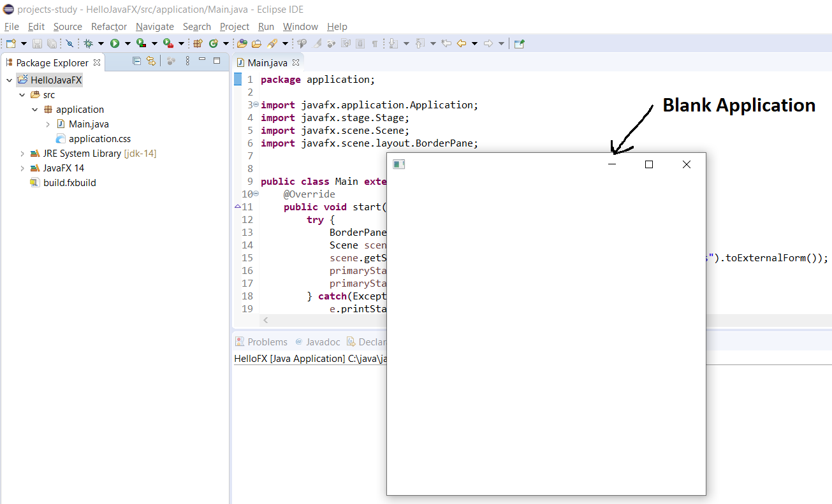Click the Skip All Breakpoints icon
Image resolution: width=832 pixels, height=504 pixels.
(69, 43)
